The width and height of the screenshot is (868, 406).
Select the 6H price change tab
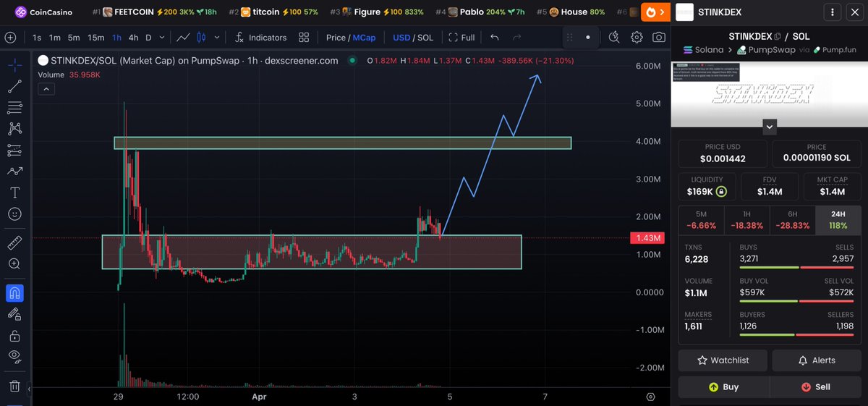(x=792, y=219)
